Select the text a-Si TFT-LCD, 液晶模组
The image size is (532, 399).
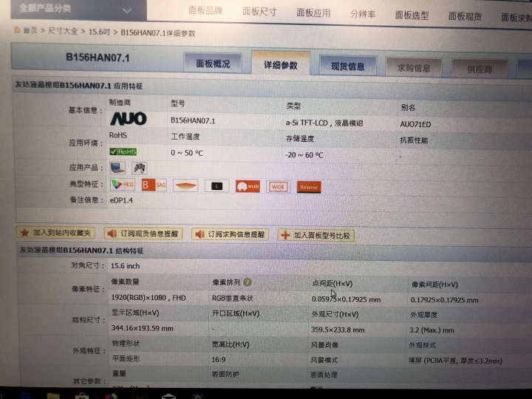(x=324, y=123)
